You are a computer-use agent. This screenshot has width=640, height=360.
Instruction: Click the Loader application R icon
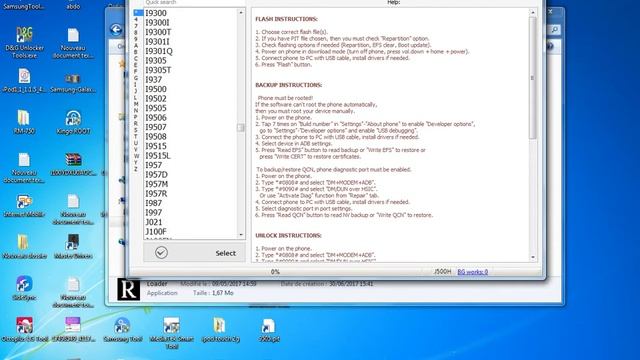click(x=129, y=289)
